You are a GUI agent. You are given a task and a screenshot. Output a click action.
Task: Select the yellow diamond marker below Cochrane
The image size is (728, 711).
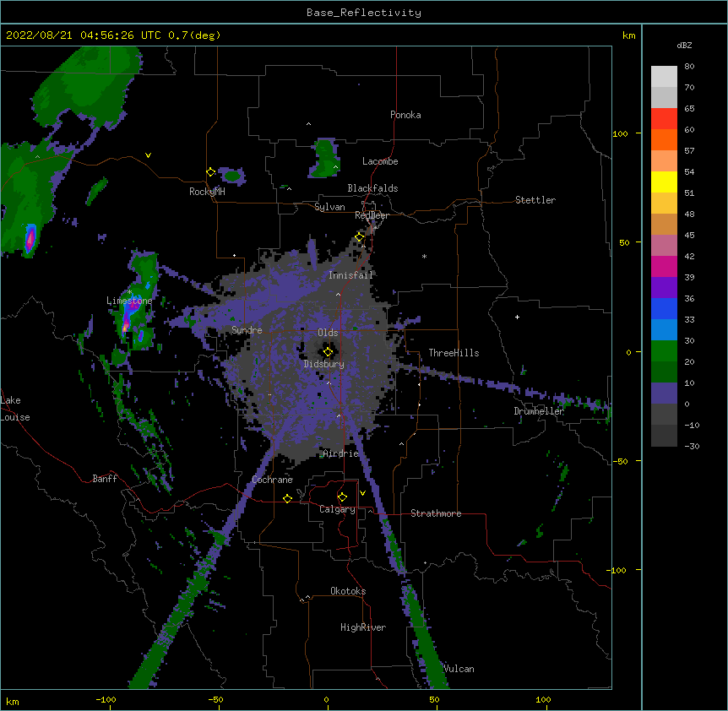click(287, 498)
